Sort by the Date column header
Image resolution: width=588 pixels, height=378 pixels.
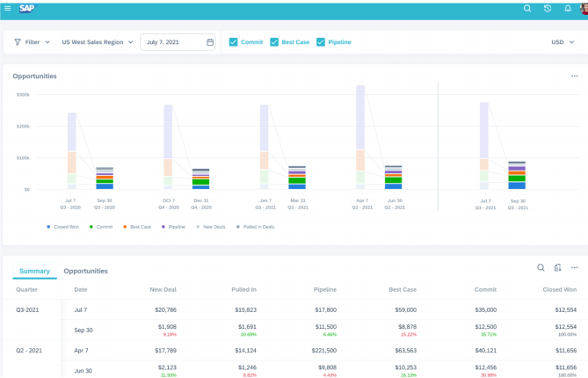[x=81, y=289]
